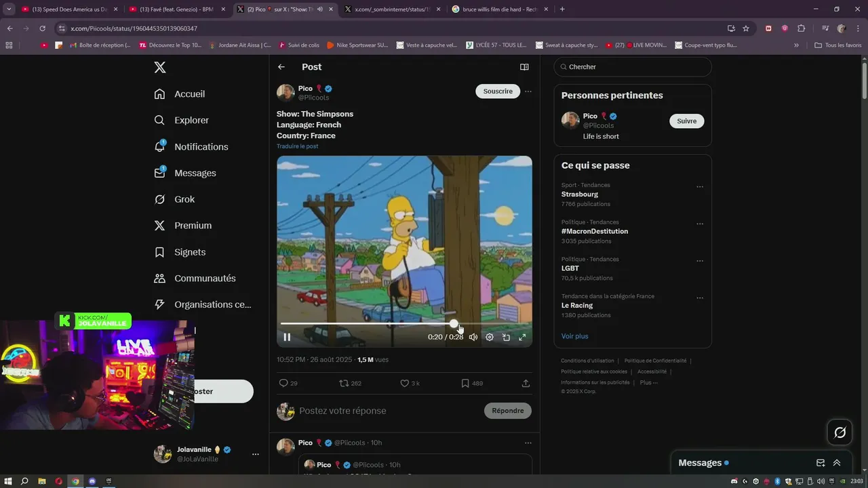Open Boîte de réception bookmark
Screen dimensions: 868x488
(x=99, y=45)
